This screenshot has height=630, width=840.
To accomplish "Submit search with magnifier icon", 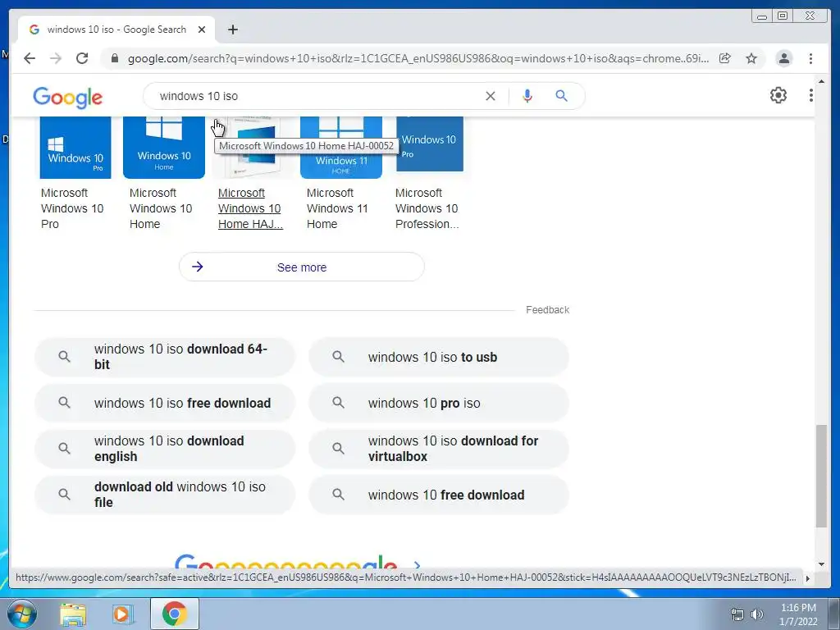I will [561, 96].
